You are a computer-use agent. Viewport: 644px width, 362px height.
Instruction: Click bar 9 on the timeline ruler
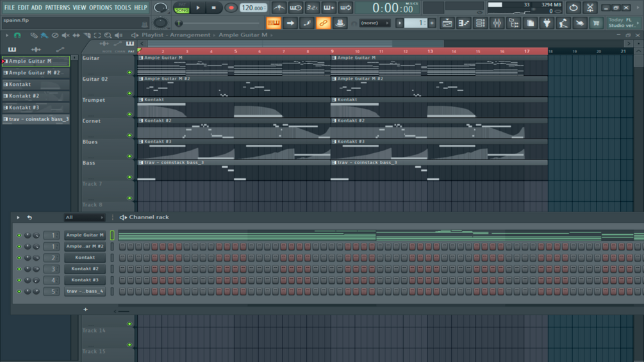pyautogui.click(x=333, y=51)
